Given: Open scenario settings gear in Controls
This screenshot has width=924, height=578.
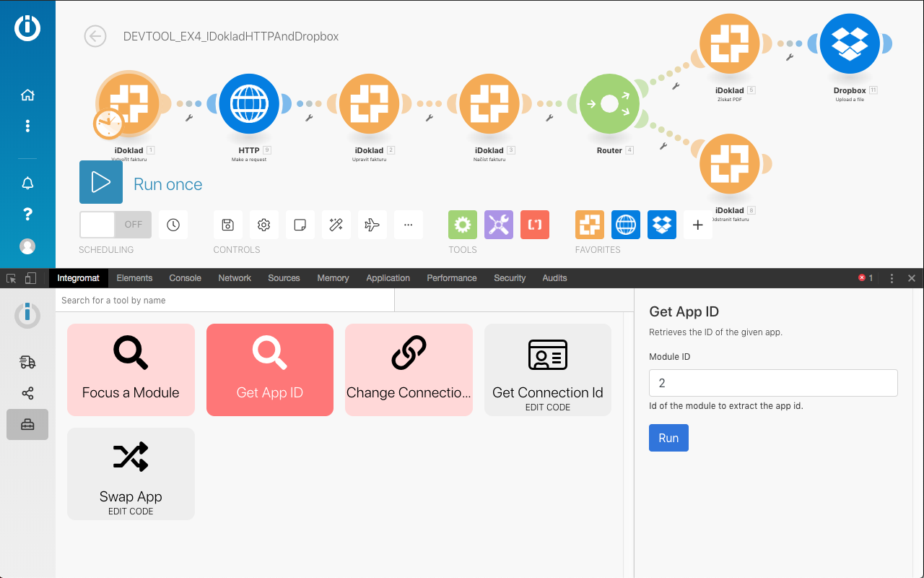Looking at the screenshot, I should [264, 225].
